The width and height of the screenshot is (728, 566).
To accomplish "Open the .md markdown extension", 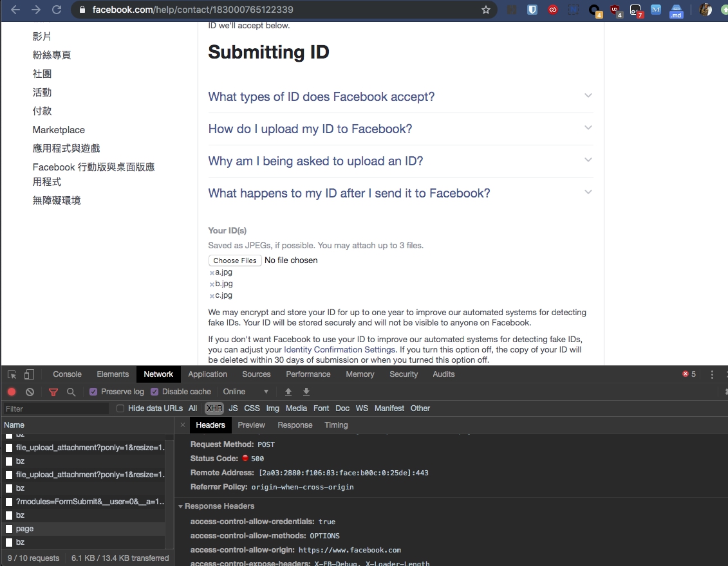I will pyautogui.click(x=677, y=11).
